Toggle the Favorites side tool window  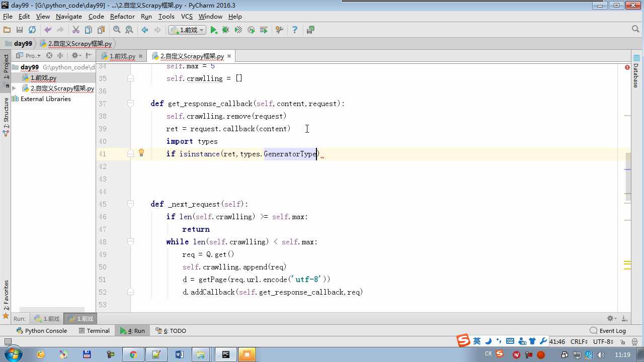tap(6, 300)
